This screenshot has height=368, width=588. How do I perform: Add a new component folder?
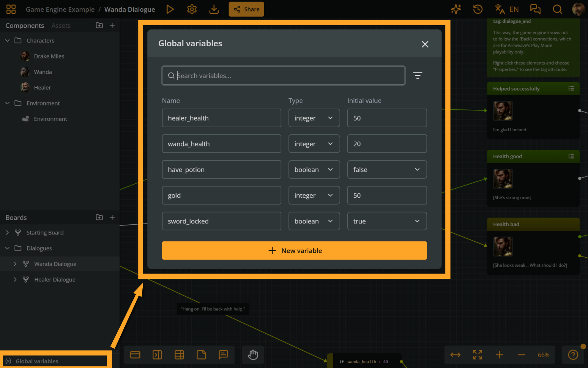(x=99, y=25)
